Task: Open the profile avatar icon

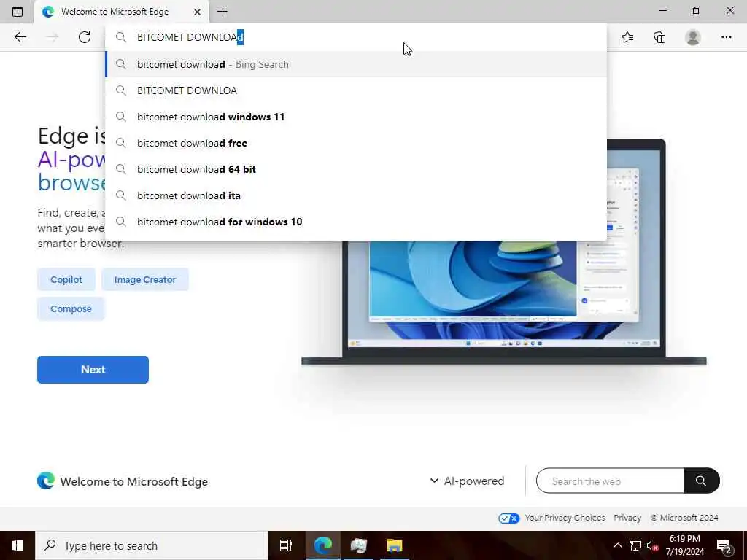Action: click(693, 37)
